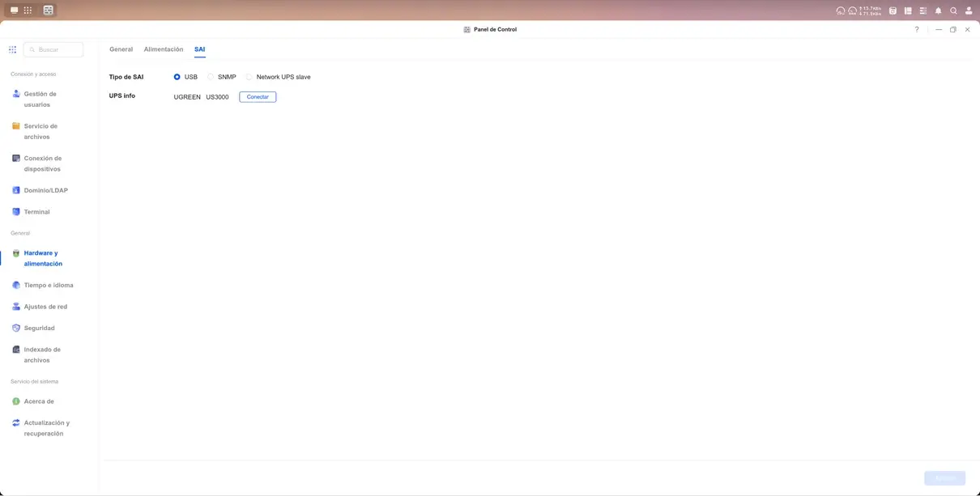The width and height of the screenshot is (980, 496).
Task: Open the user account icon
Action: click(969, 11)
